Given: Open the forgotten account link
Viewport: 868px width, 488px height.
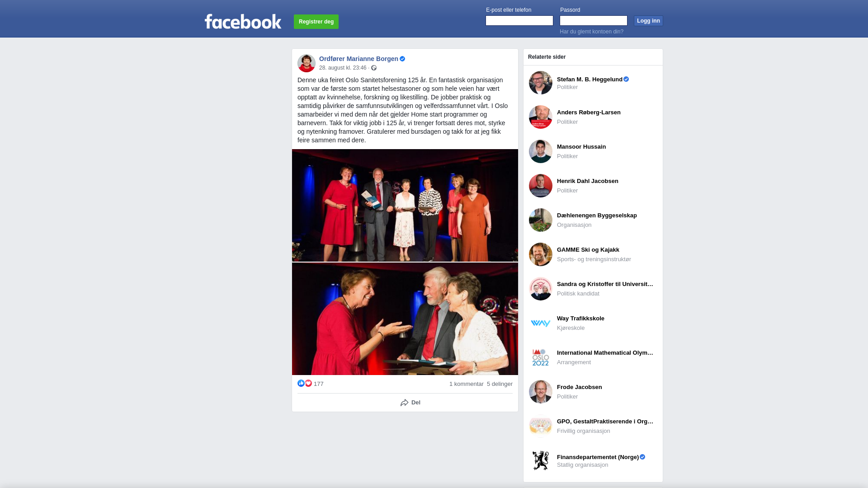Looking at the screenshot, I should (591, 32).
